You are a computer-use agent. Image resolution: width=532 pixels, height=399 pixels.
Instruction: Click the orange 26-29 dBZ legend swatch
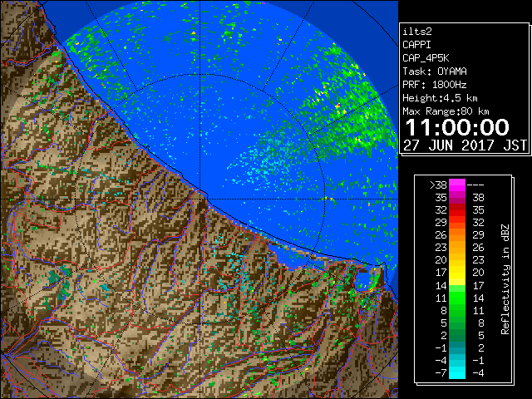457,234
